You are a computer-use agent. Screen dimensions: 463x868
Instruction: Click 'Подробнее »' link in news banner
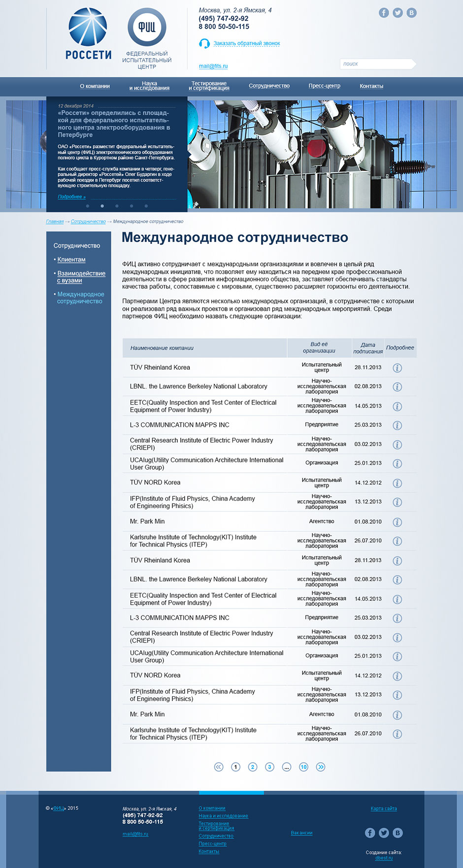[72, 196]
